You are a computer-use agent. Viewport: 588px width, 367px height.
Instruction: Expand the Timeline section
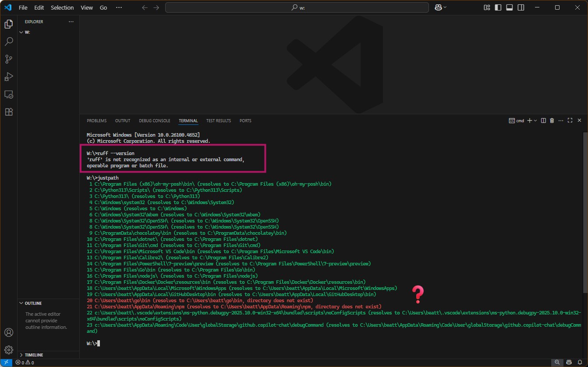[x=34, y=355]
